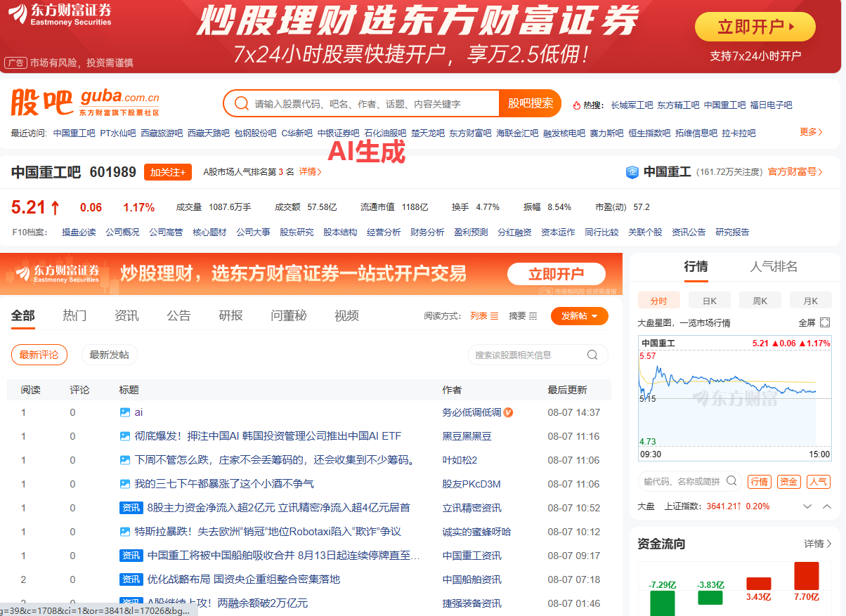The height and width of the screenshot is (616, 846).
Task: Click image icon beside 彻底爆发 post
Action: tap(125, 436)
